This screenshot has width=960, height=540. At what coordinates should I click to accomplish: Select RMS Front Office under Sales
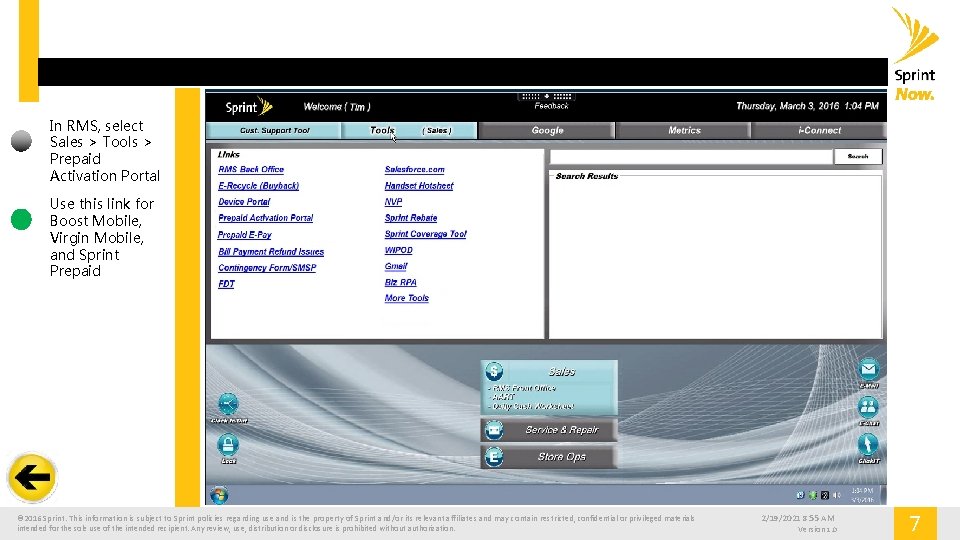pos(524,388)
